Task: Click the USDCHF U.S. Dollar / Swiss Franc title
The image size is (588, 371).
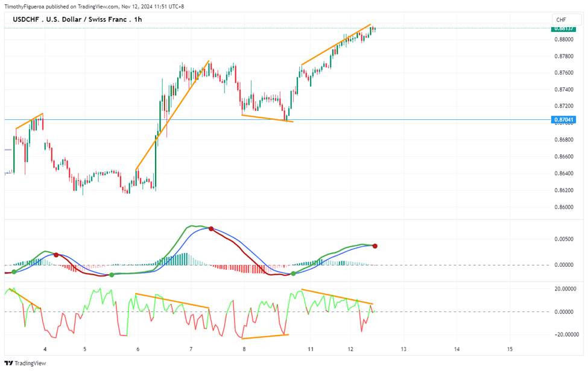Action: tap(77, 19)
